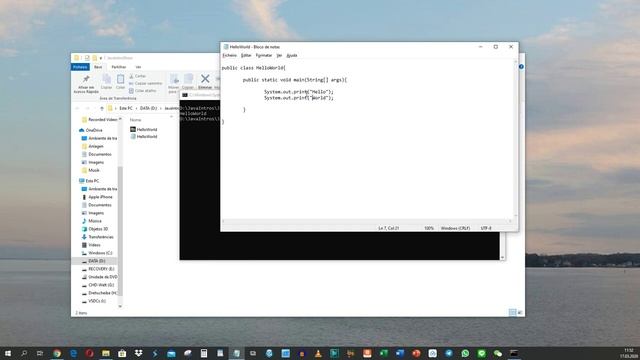Select Transferências in navigation pane
This screenshot has width=640, height=360.
point(98,237)
